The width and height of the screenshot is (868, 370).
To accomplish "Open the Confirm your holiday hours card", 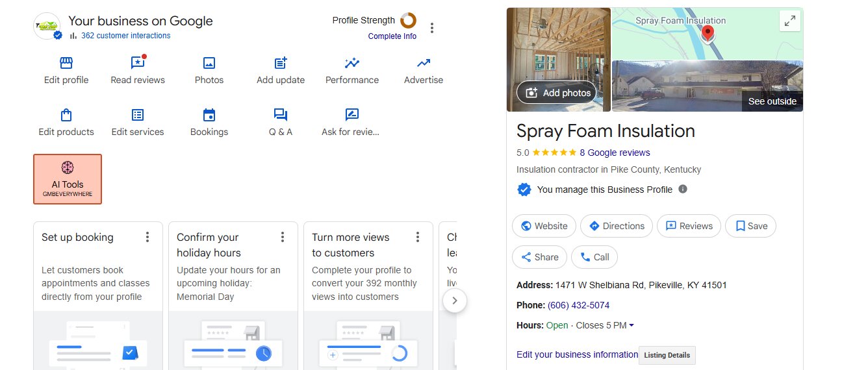I will pyautogui.click(x=233, y=296).
